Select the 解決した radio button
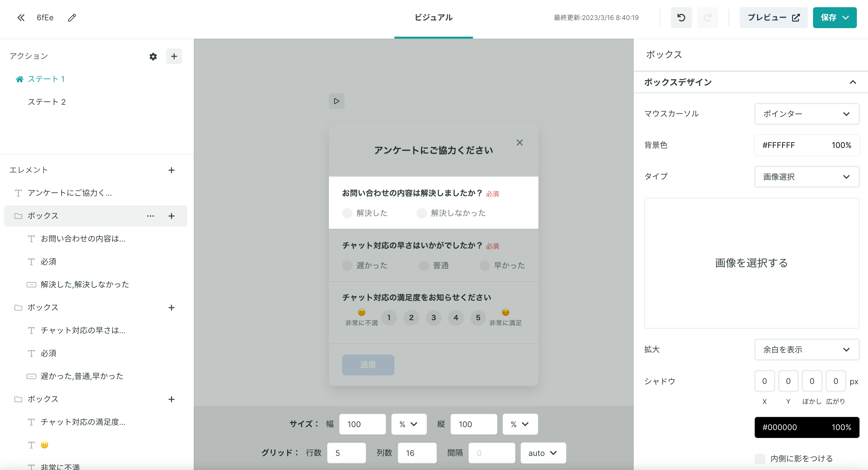 tap(347, 213)
